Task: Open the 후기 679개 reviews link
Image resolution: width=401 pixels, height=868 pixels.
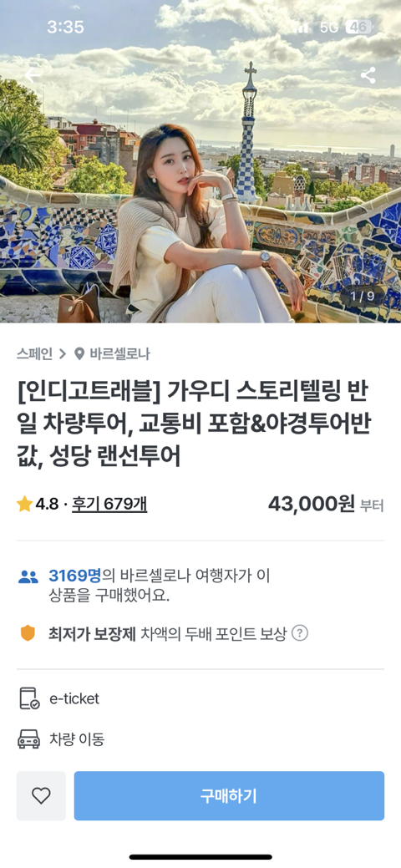Action: pyautogui.click(x=109, y=504)
